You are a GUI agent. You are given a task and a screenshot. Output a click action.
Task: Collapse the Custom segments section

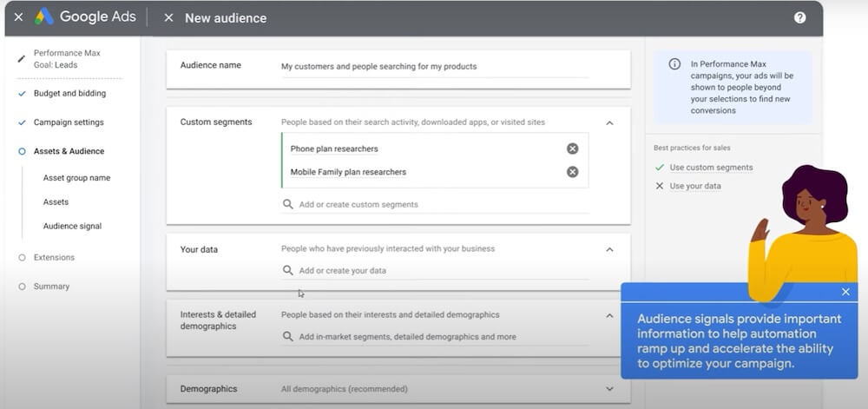609,122
